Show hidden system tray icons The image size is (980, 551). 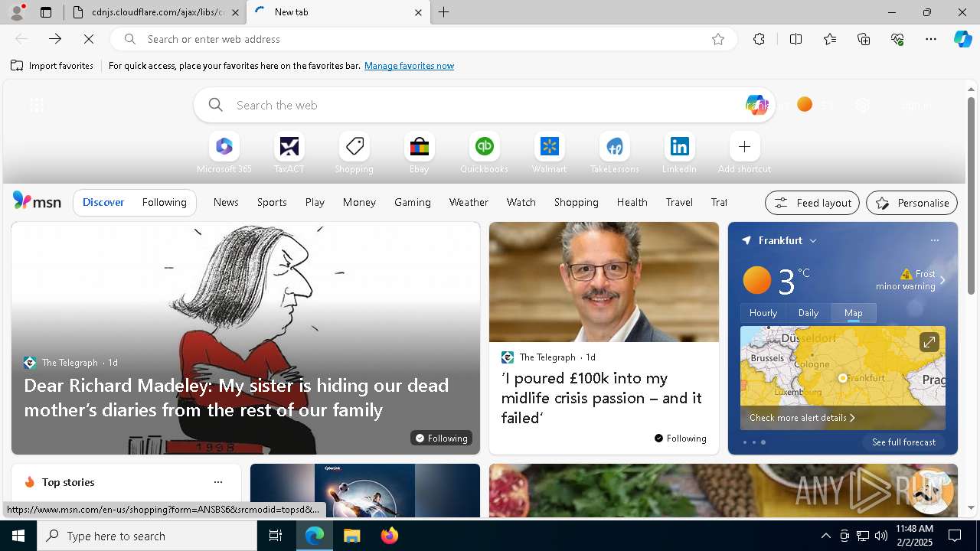[x=825, y=536]
